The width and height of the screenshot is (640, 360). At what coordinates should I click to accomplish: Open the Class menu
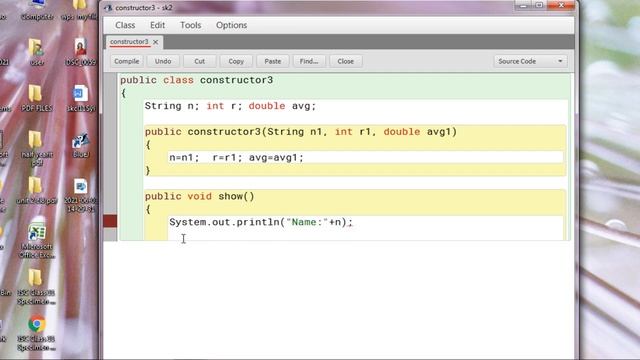click(125, 25)
